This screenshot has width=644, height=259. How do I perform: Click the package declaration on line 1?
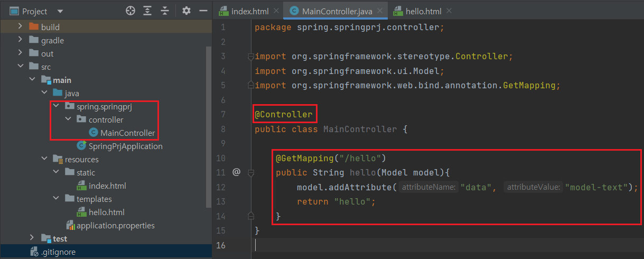click(349, 27)
